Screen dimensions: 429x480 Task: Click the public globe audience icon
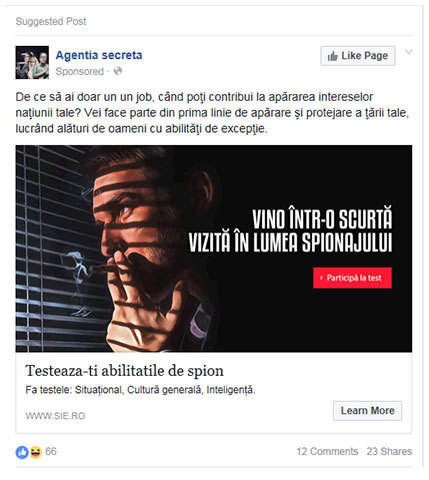[118, 71]
